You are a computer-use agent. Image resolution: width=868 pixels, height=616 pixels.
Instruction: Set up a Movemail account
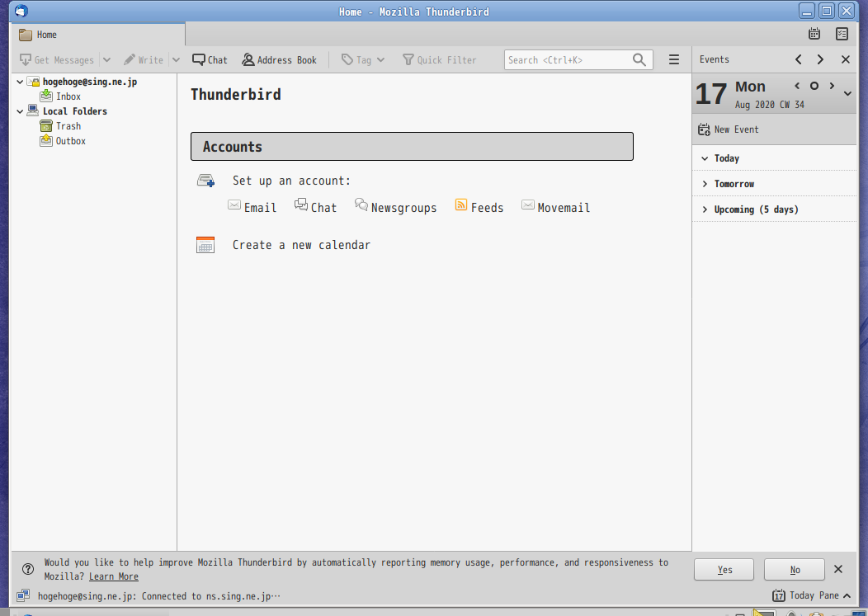pyautogui.click(x=556, y=207)
